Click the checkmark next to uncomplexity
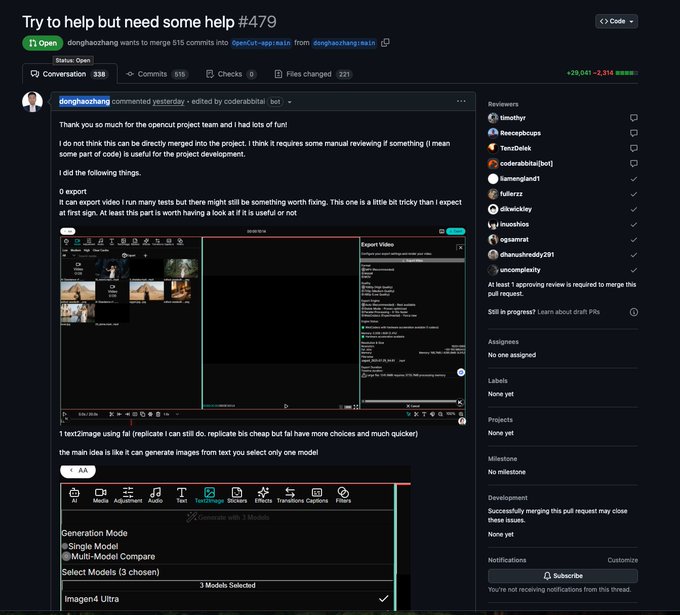Viewport: 680px width, 615px height. [633, 270]
